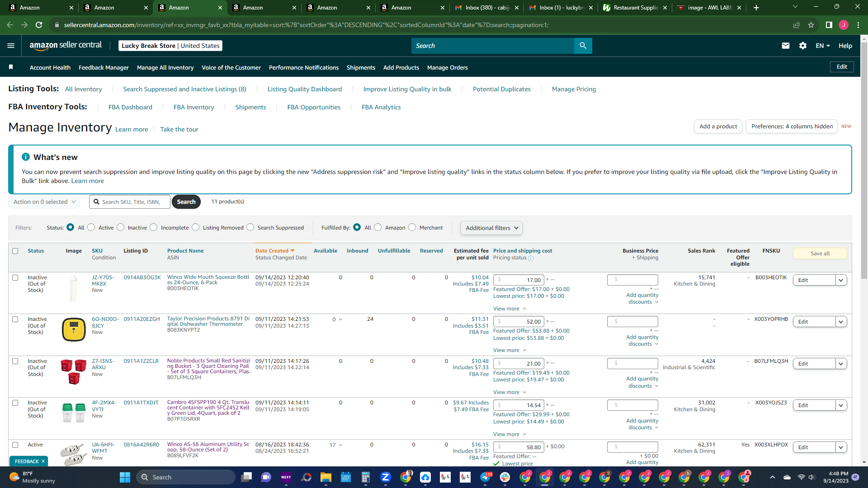Click the Seller Central header search box
Image resolution: width=868 pixels, height=488 pixels.
click(493, 46)
